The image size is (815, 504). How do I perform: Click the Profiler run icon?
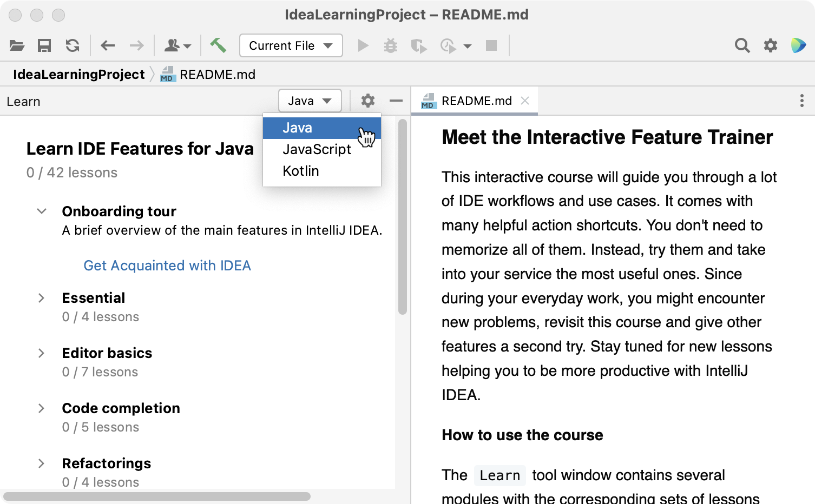pyautogui.click(x=448, y=46)
